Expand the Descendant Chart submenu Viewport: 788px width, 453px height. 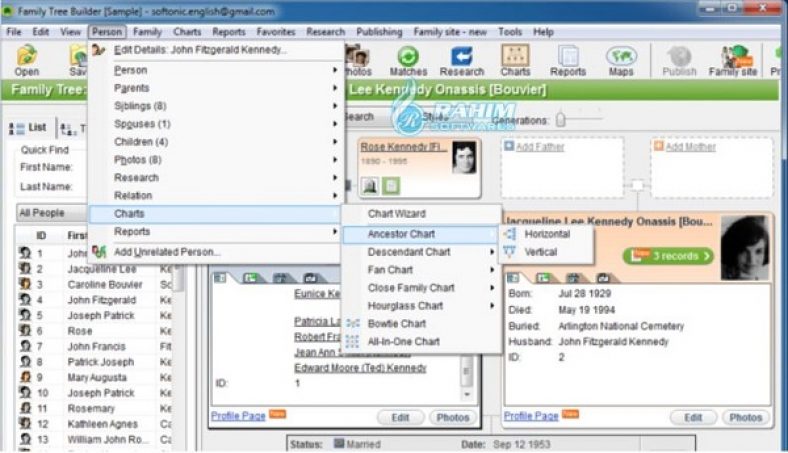[492, 252]
